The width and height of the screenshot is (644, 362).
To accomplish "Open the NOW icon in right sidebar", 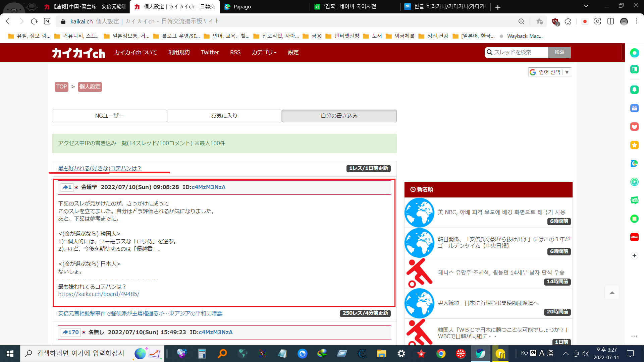I will click(x=634, y=237).
